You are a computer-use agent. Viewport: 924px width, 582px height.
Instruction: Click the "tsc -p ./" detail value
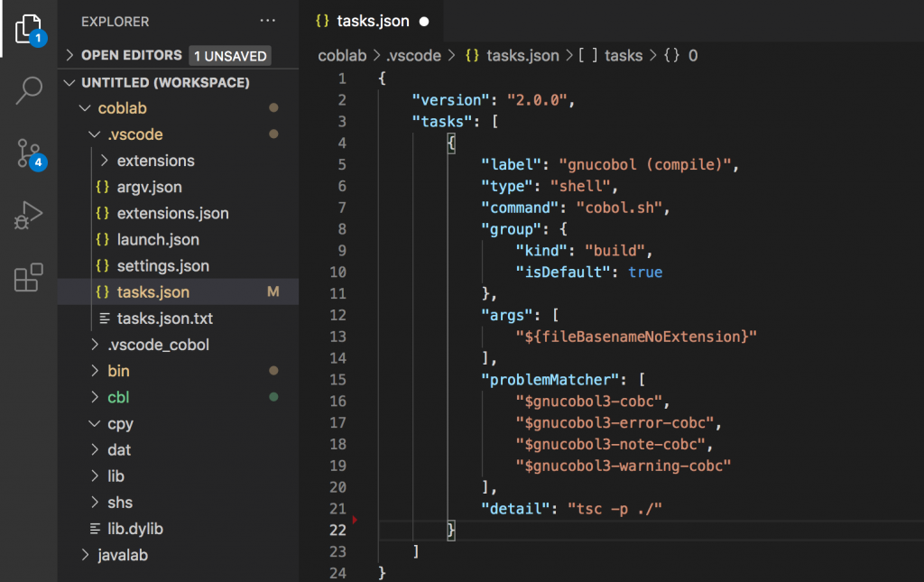pyautogui.click(x=614, y=508)
